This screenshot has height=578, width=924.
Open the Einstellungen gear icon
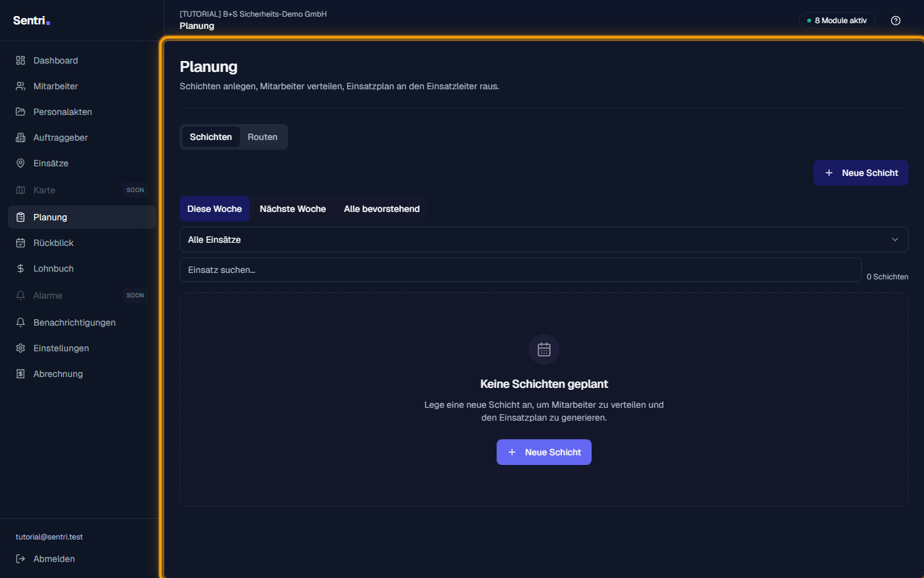21,348
